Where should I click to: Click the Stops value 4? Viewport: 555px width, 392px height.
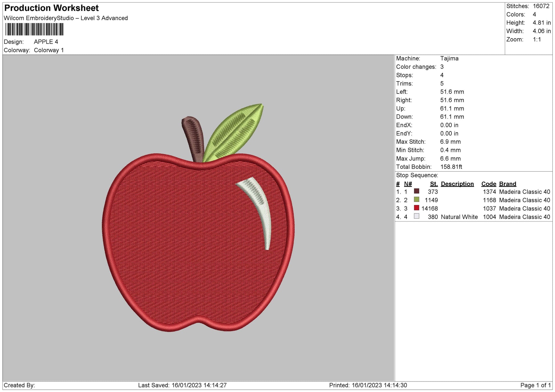tap(442, 75)
